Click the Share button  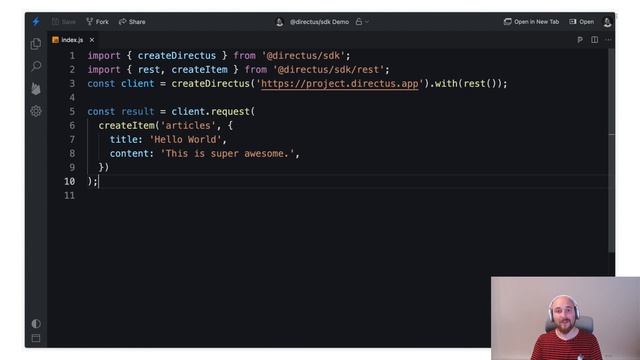pos(132,22)
